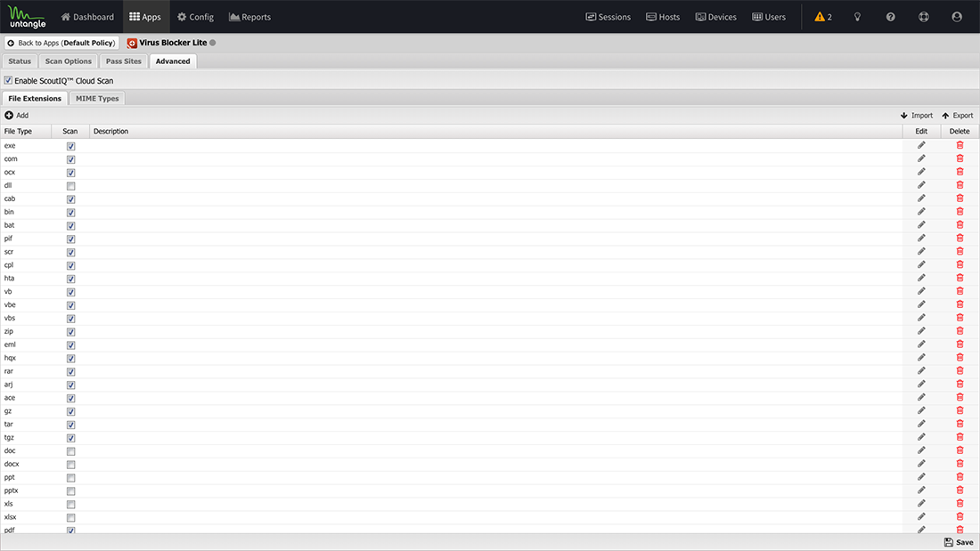The width and height of the screenshot is (980, 551).
Task: Delete the zip file type entry
Action: coord(960,331)
